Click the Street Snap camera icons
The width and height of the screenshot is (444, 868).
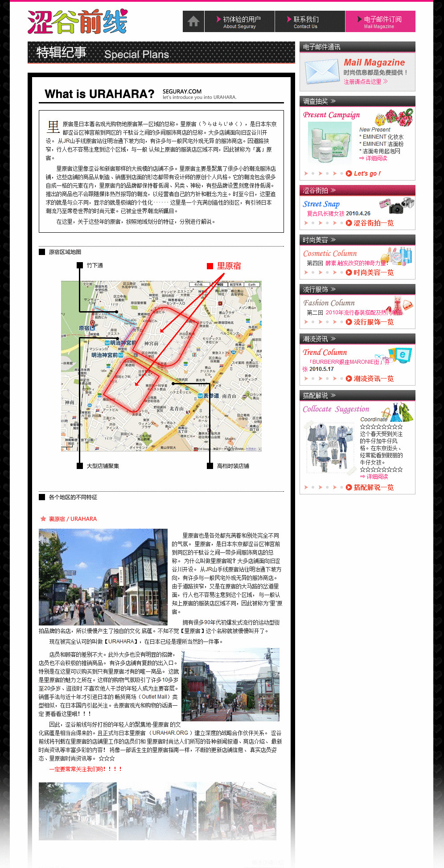pyautogui.click(x=396, y=205)
